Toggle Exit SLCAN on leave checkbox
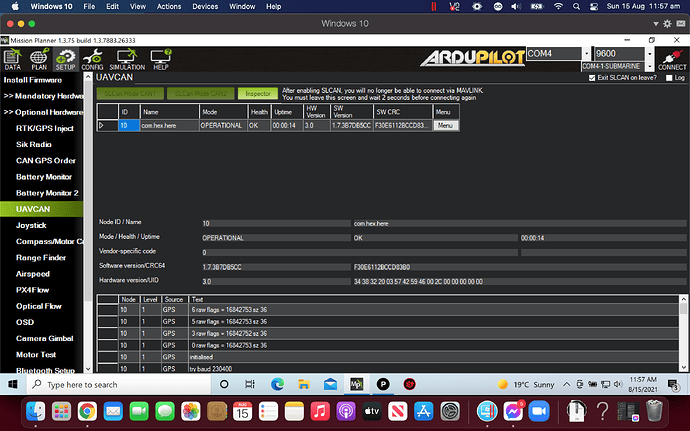 (x=592, y=78)
